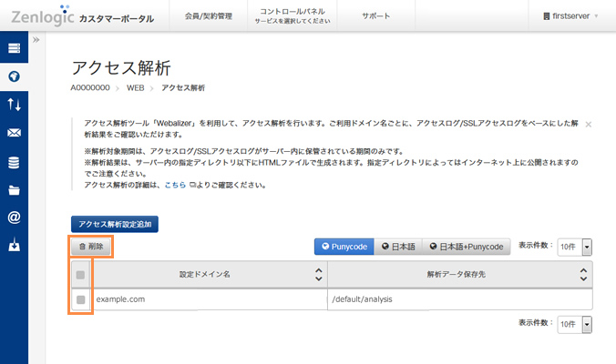Open the transfer arrows icon in the sidebar
This screenshot has width=616, height=364.
(x=15, y=105)
